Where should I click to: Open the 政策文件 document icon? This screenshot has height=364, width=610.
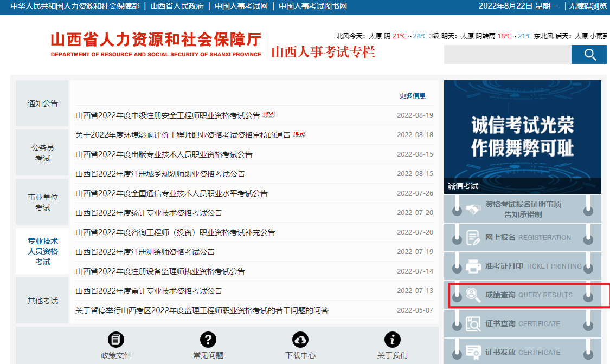tap(116, 340)
